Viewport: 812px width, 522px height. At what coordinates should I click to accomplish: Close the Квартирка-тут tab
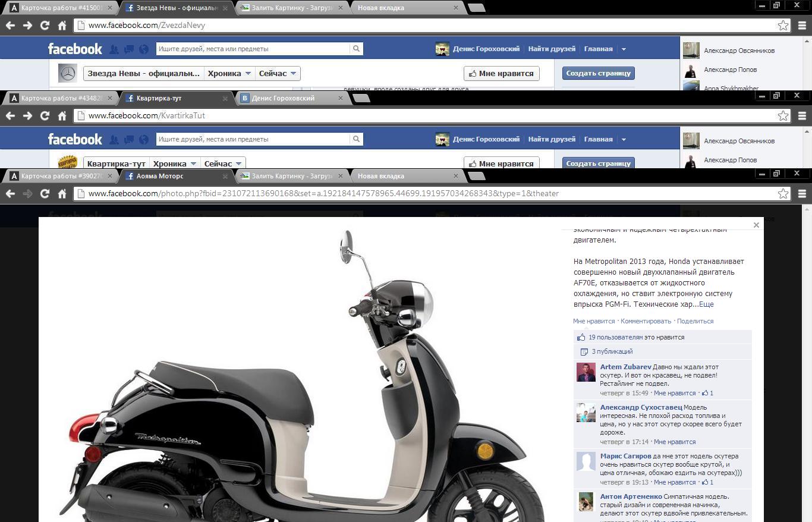[225, 99]
